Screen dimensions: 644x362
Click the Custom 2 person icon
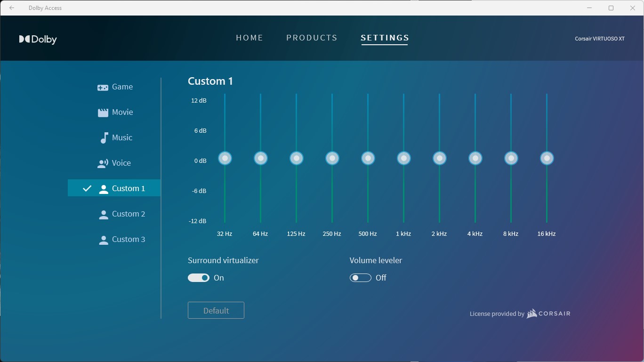tap(104, 214)
